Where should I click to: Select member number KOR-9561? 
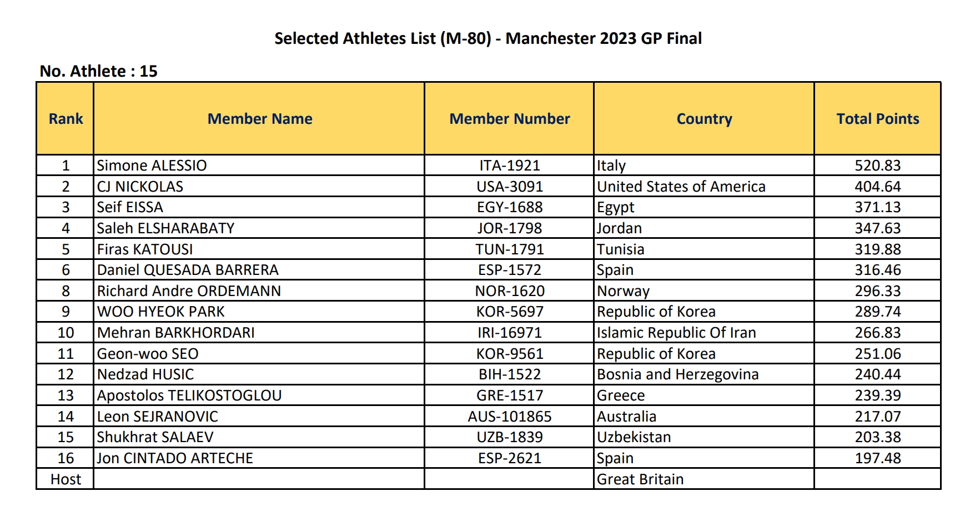coord(509,354)
